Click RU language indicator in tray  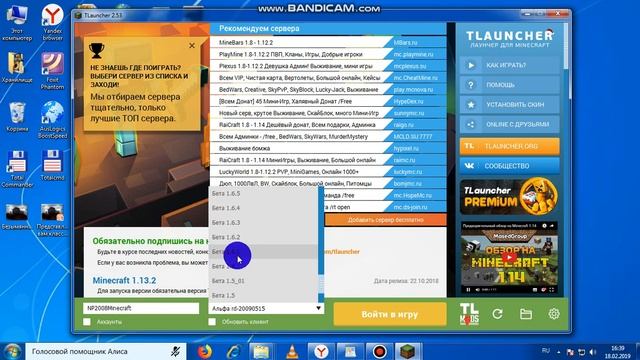546,351
